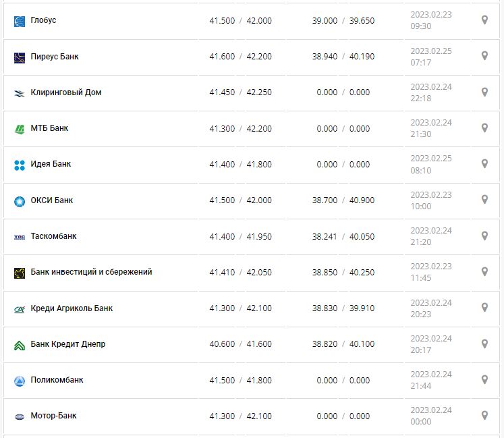
Task: Open the Клиринговый Дом bank link
Action: click(66, 92)
